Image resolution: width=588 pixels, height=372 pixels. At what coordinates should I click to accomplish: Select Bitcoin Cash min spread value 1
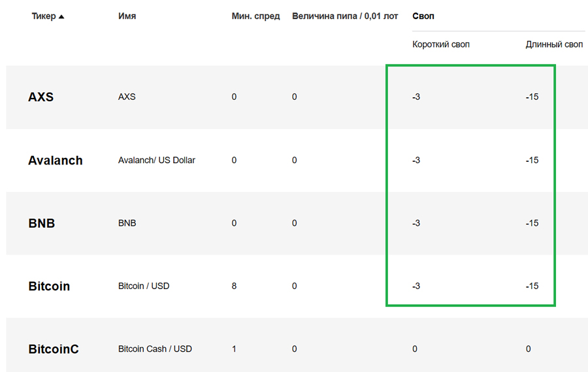pyautogui.click(x=234, y=349)
